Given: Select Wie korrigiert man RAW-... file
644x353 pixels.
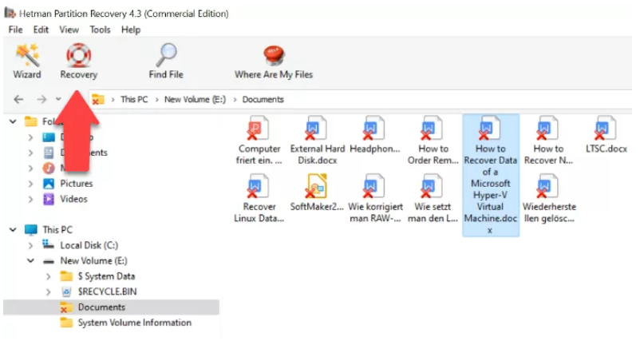Looking at the screenshot, I should click(375, 199).
